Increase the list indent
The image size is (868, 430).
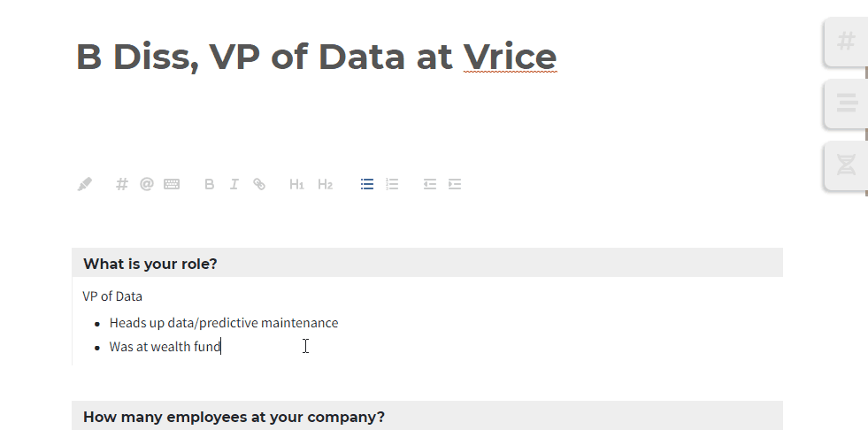click(455, 184)
